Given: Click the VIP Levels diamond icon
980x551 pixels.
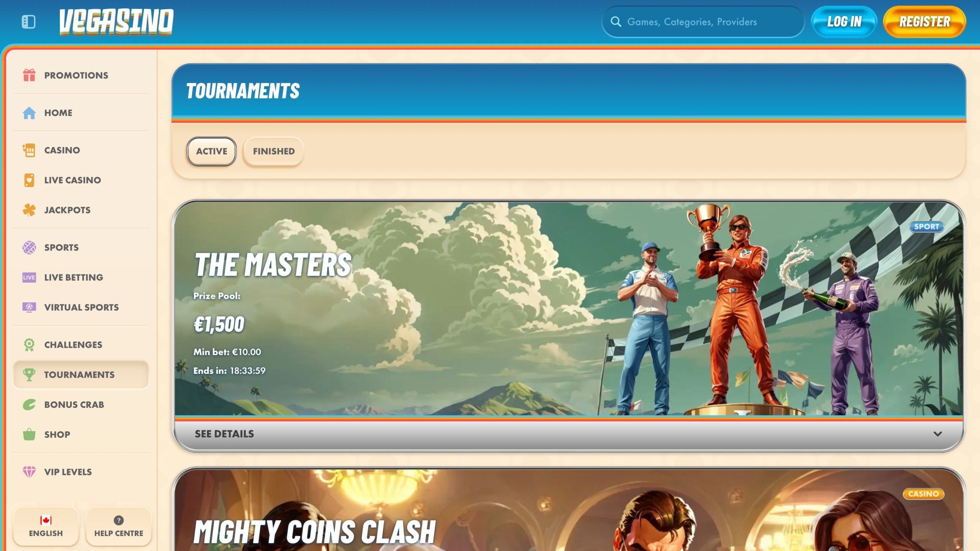Looking at the screenshot, I should point(29,472).
